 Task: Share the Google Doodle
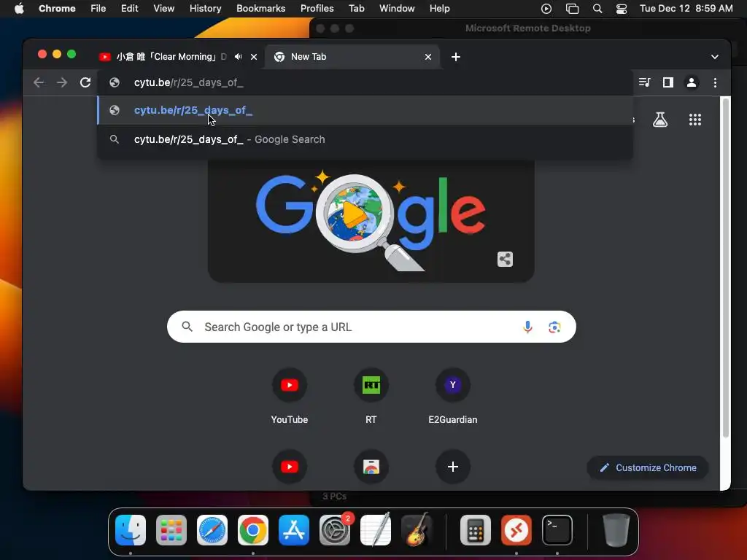[505, 259]
